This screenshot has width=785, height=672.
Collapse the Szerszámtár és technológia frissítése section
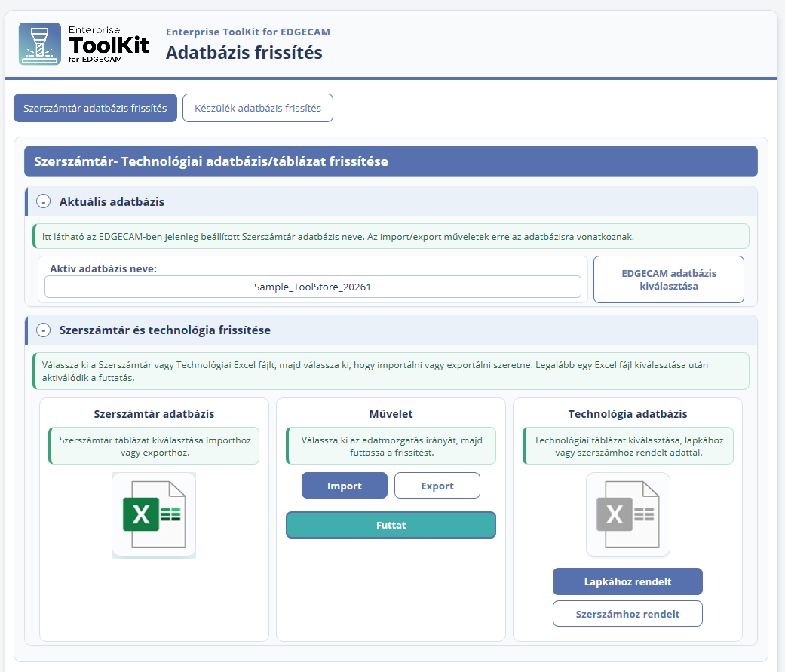click(x=44, y=330)
